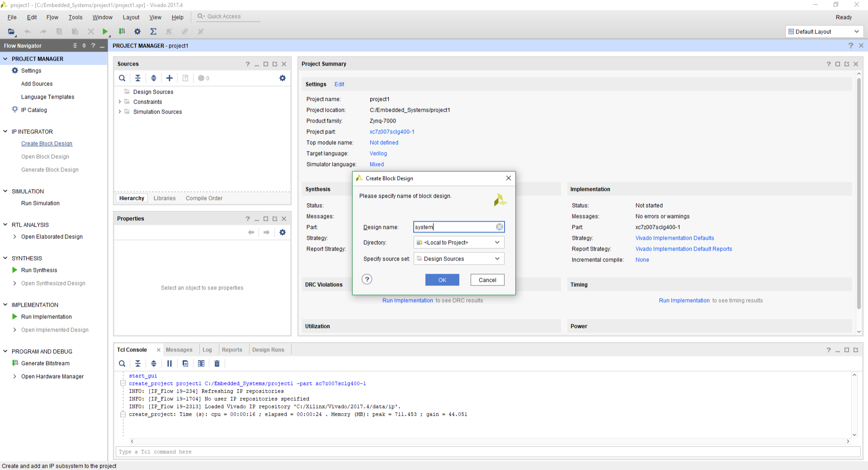Click the Design name input field

point(454,227)
